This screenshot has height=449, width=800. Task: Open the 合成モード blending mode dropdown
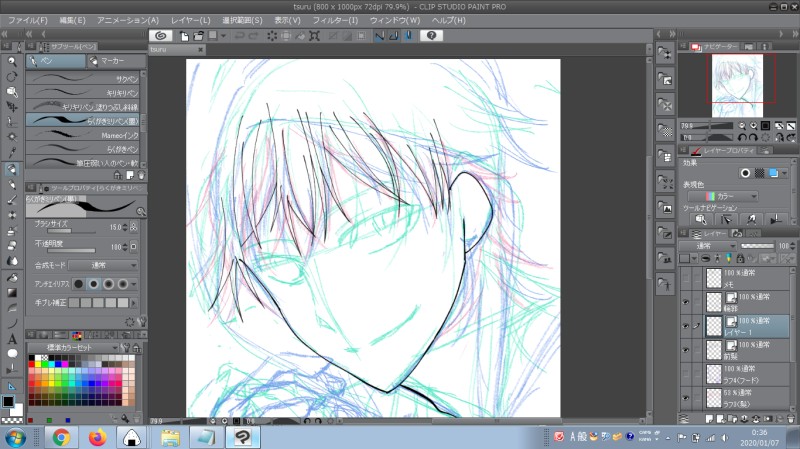pyautogui.click(x=103, y=265)
